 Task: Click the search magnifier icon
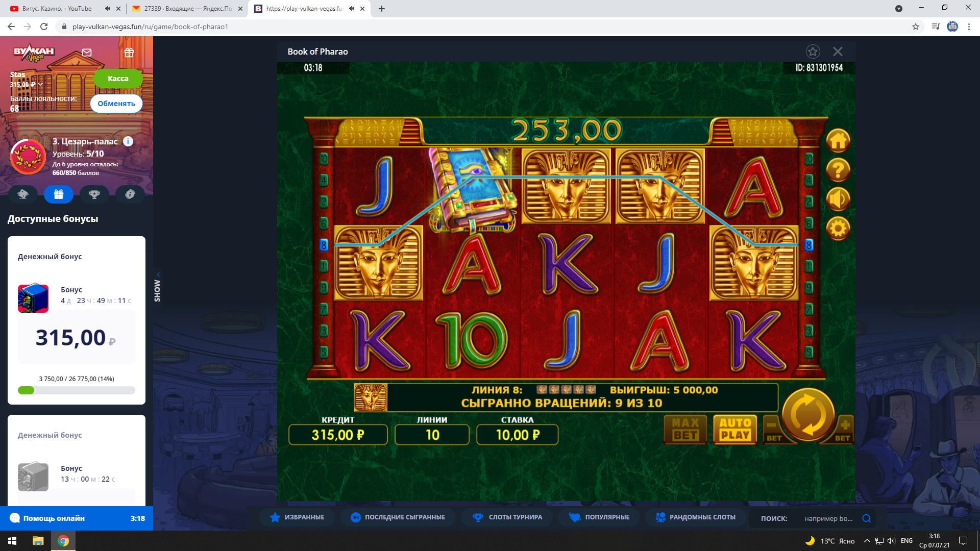click(866, 518)
